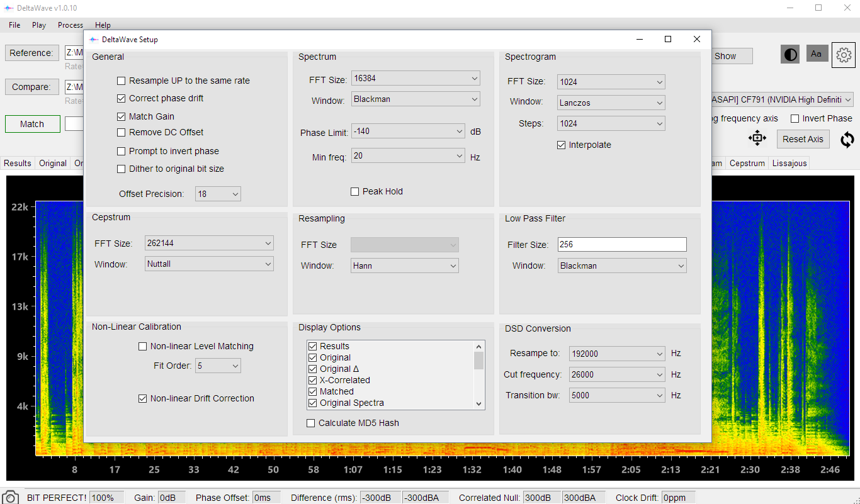Uncheck X-Correlated in Display Options list
The image size is (860, 504).
(313, 380)
